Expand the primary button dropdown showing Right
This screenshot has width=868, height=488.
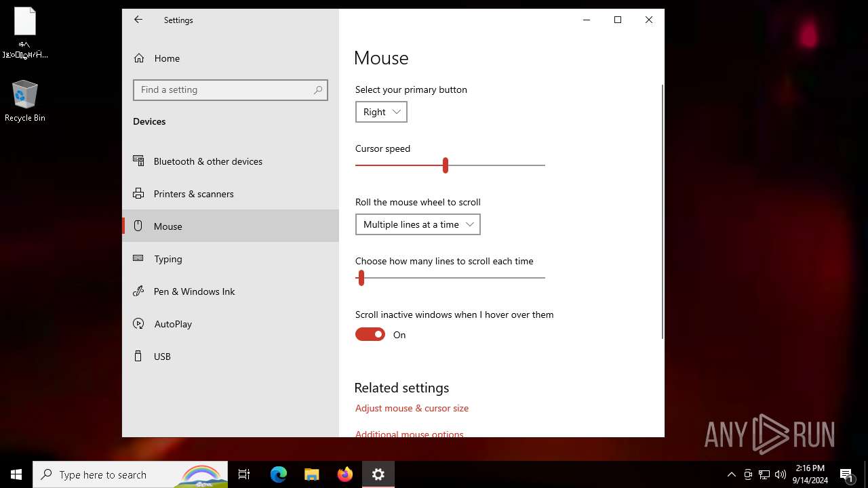[x=381, y=112]
